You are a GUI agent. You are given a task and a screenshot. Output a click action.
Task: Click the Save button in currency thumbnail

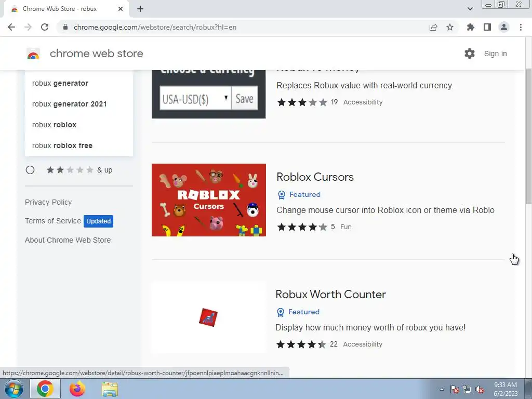[245, 99]
